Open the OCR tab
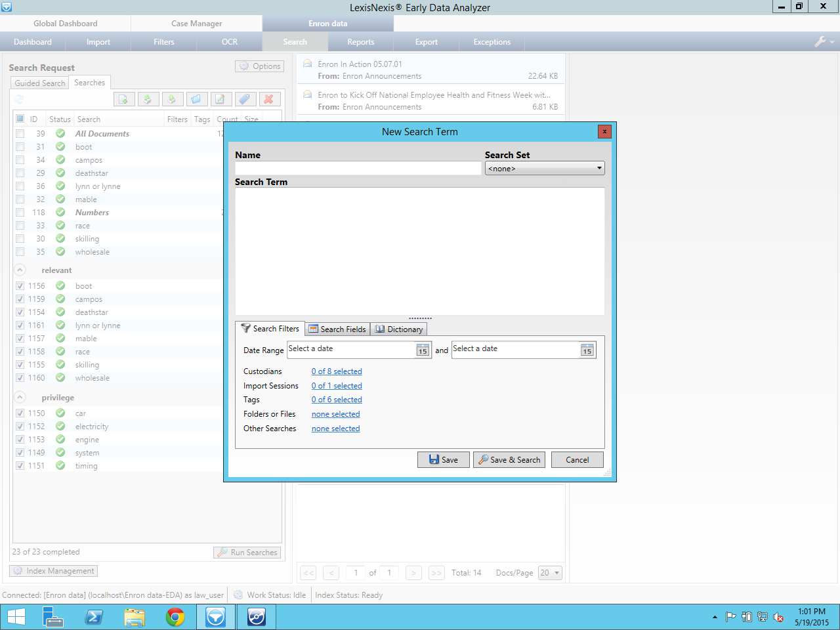 pyautogui.click(x=230, y=42)
